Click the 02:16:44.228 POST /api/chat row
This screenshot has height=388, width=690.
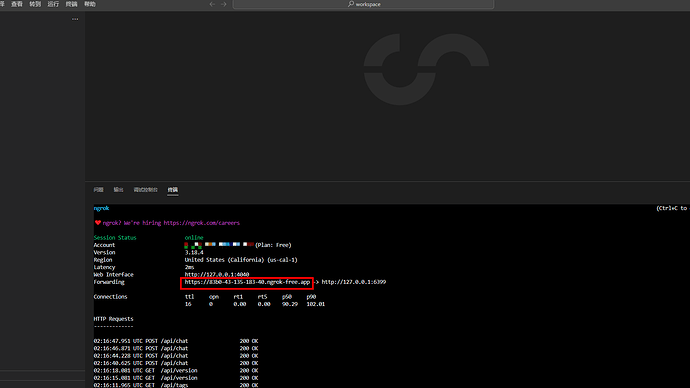tap(176, 355)
